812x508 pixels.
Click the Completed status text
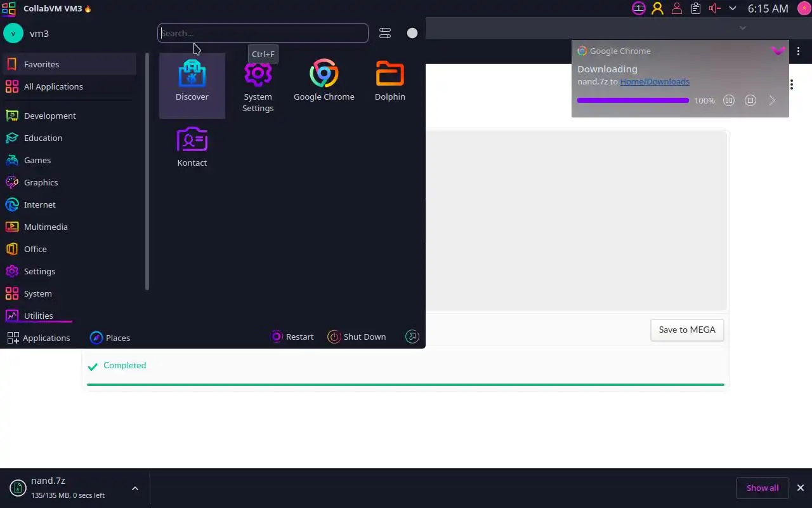click(124, 365)
